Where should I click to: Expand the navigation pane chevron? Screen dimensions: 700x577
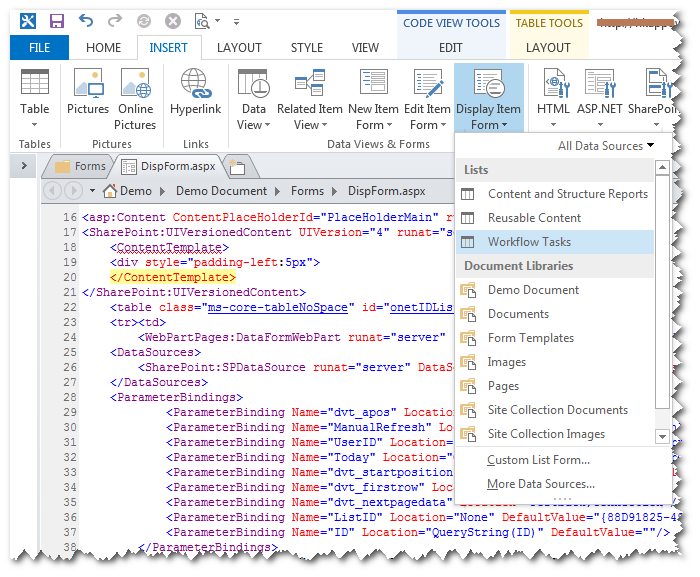pos(24,166)
